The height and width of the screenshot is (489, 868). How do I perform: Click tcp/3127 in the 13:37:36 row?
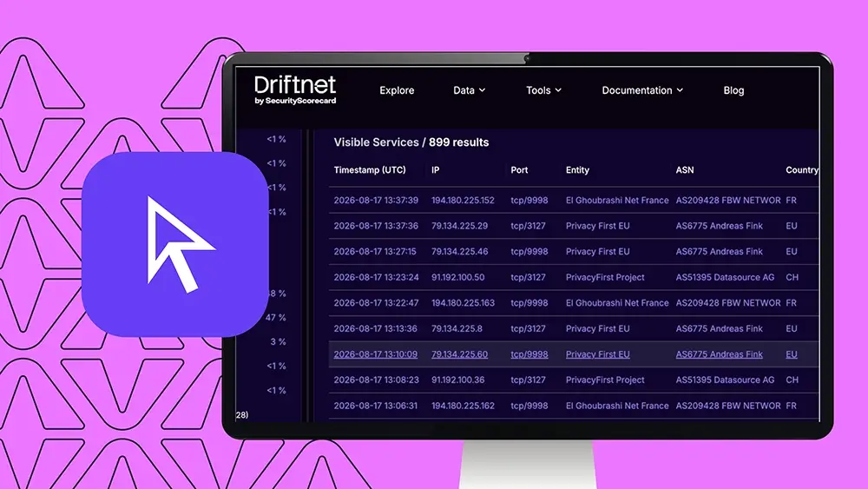[528, 226]
